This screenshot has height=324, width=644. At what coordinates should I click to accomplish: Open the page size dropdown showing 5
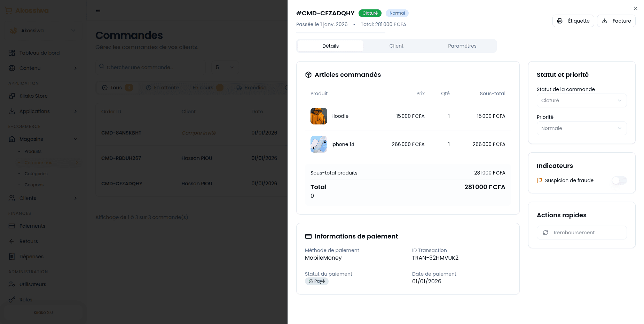pos(225,67)
